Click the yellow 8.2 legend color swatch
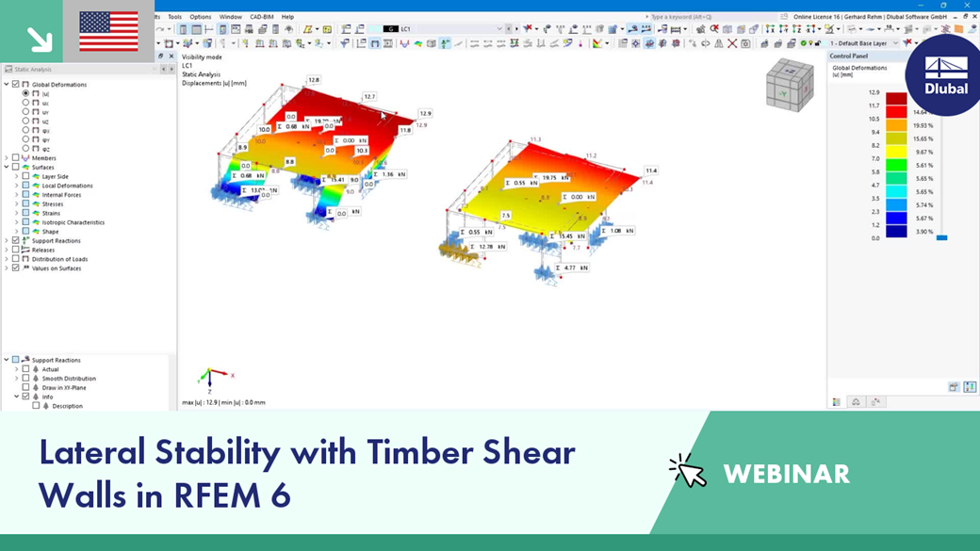Screen dimensions: 980x551 (896, 152)
